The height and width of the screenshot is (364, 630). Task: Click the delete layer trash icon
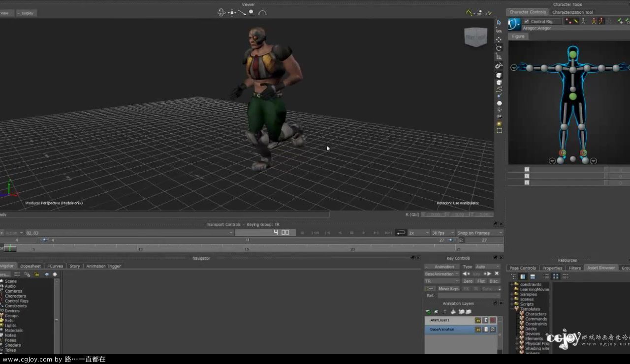click(x=444, y=311)
